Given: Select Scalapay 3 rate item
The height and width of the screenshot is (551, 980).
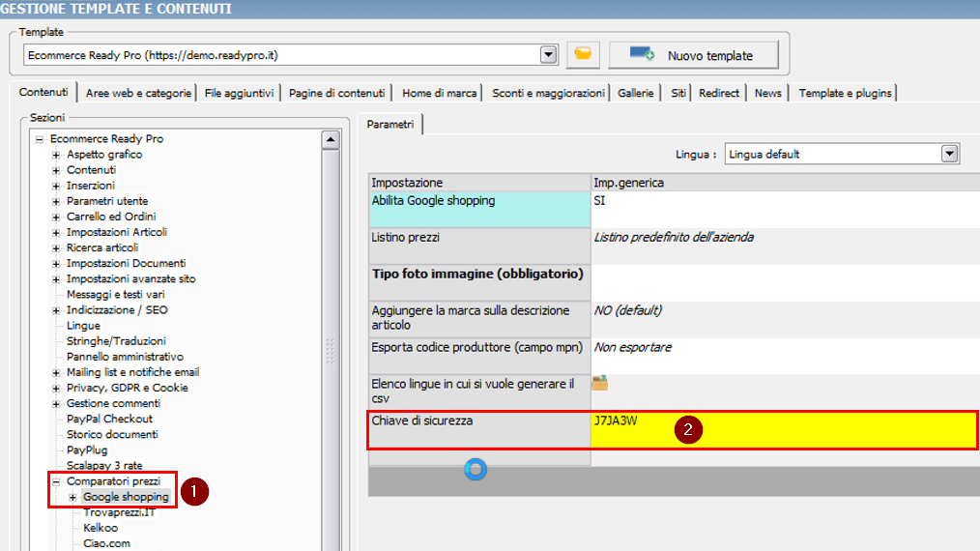Looking at the screenshot, I should [104, 465].
